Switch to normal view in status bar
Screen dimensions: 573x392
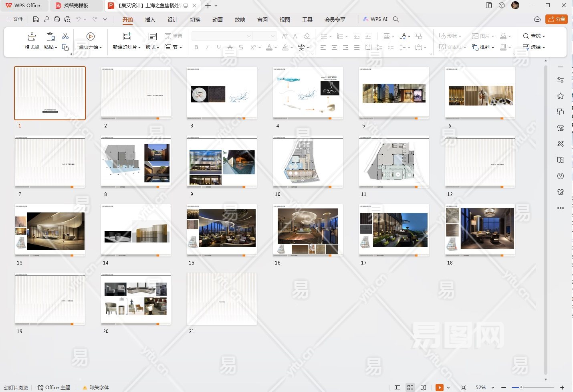pos(397,388)
